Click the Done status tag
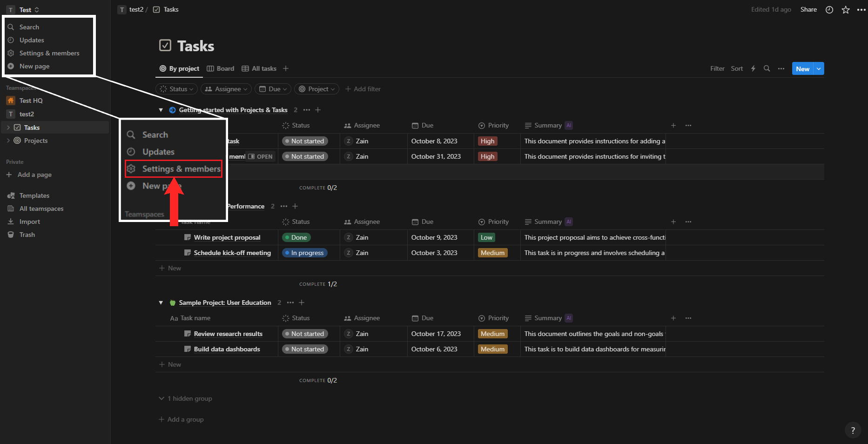 click(296, 237)
